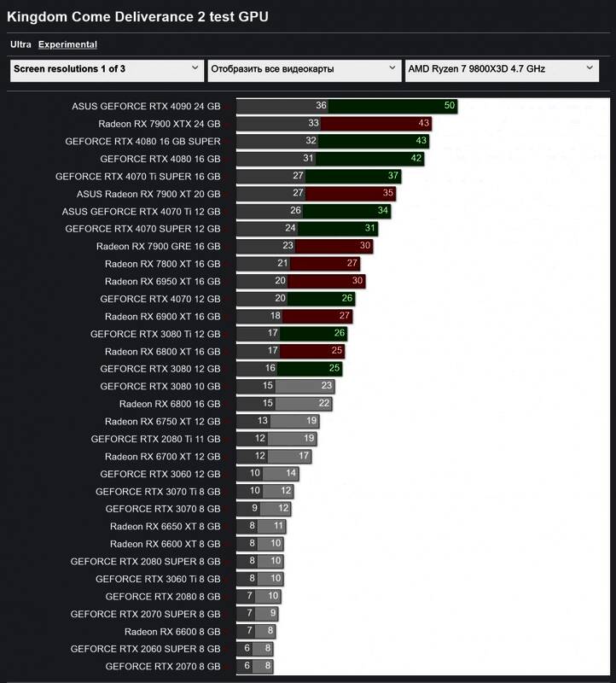Open the AMD Ryzen 7 9800X3D dropdown
This screenshot has height=683, width=616.
(501, 69)
